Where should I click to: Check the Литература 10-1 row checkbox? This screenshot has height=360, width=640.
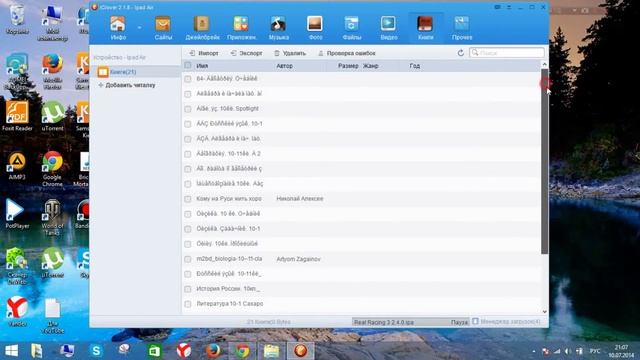pyautogui.click(x=188, y=304)
